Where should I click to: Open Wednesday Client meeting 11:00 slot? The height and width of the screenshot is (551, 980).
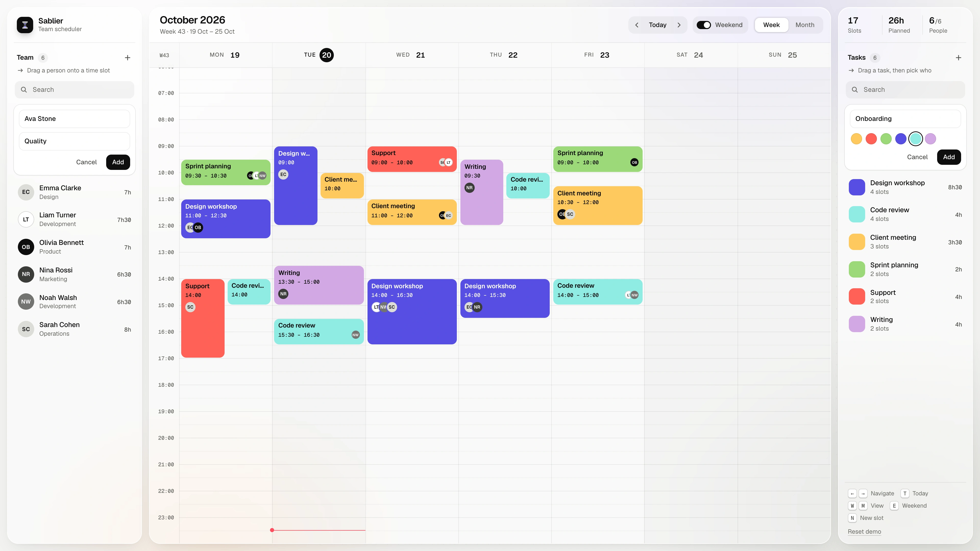pos(412,212)
